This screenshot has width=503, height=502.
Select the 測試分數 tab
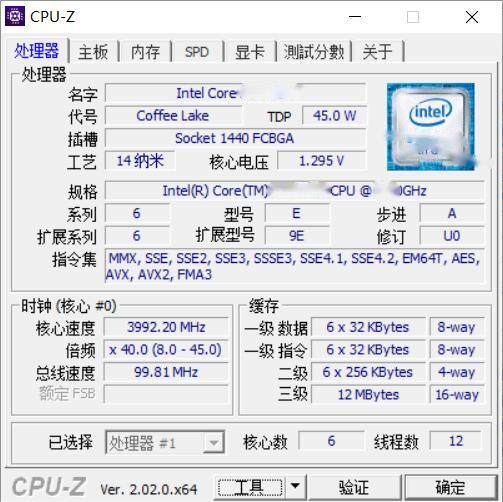[x=314, y=52]
